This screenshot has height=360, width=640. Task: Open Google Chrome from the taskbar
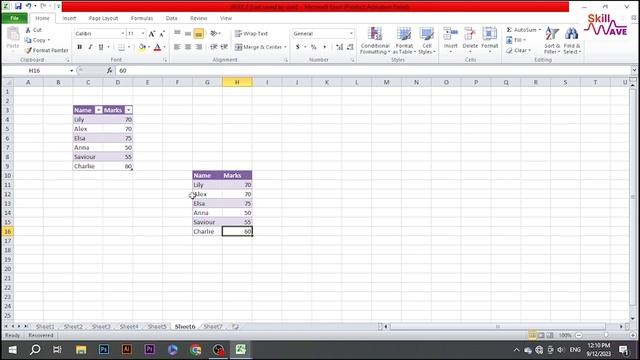196,350
